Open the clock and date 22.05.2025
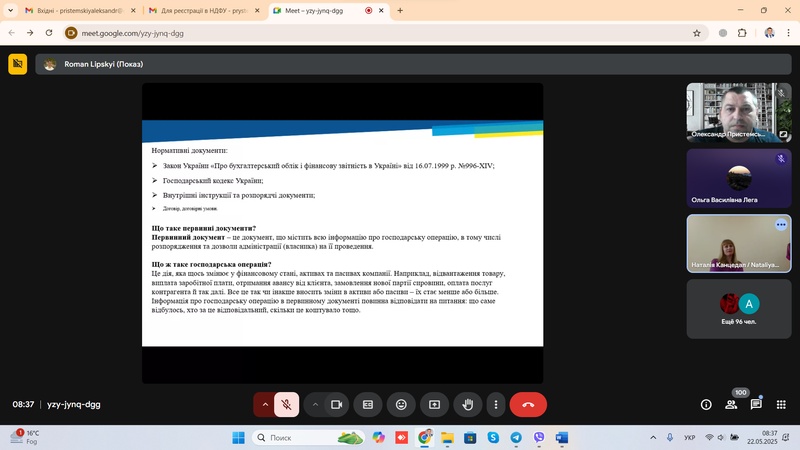The height and width of the screenshot is (450, 800). tap(762, 438)
